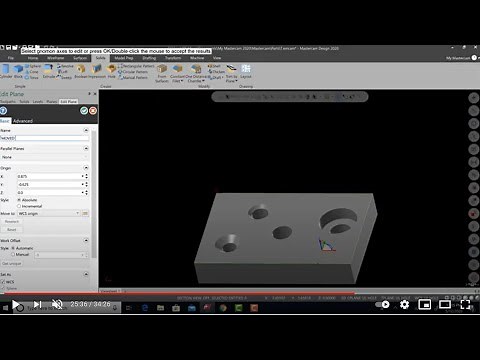This screenshot has width=480, height=360.
Task: Select the Hole tool
Action: click(111, 72)
